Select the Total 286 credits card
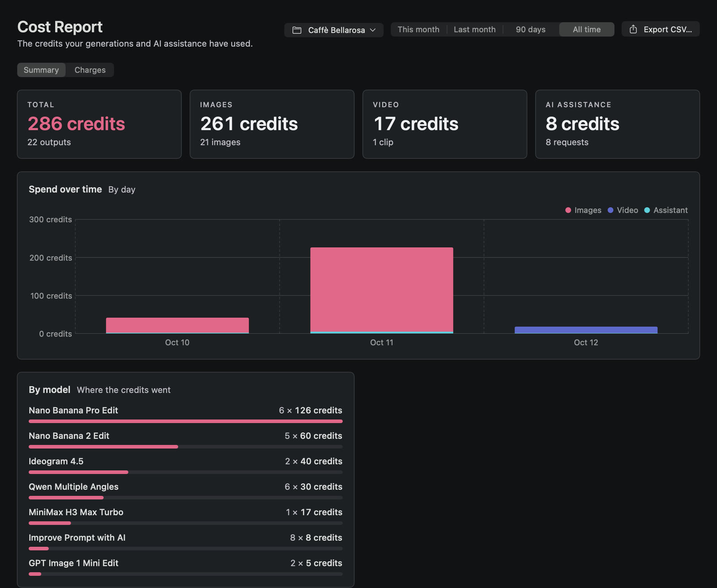The height and width of the screenshot is (588, 717). (x=99, y=124)
